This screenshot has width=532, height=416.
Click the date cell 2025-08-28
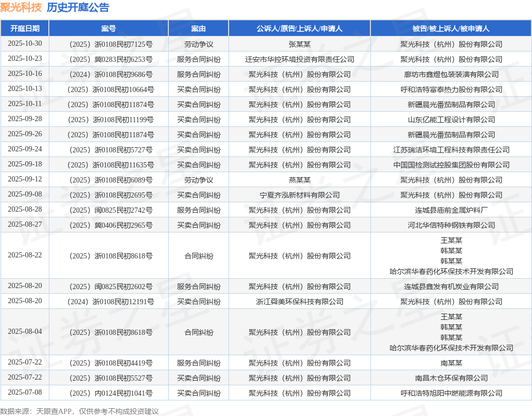click(x=25, y=210)
